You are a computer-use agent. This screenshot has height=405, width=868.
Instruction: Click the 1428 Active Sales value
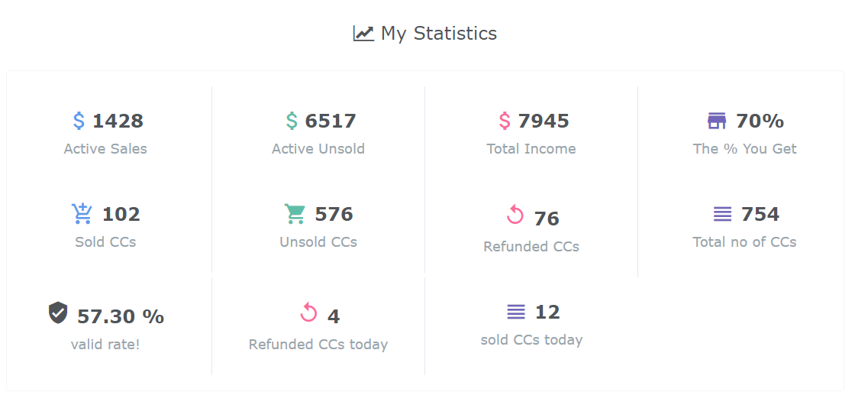click(118, 121)
